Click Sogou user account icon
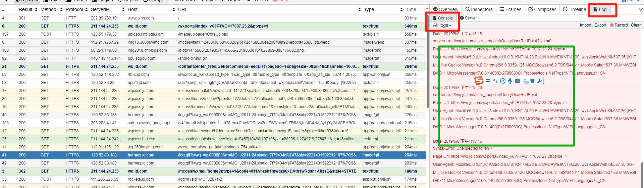The image size is (644, 188). [525, 81]
